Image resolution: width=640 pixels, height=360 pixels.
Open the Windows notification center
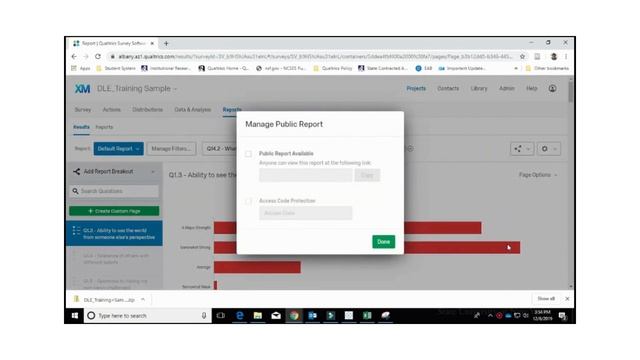562,316
